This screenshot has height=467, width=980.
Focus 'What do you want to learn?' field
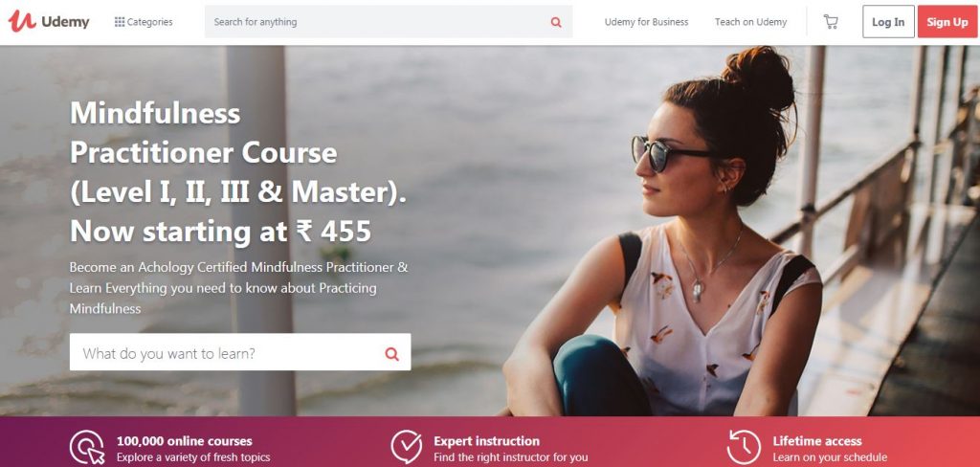pos(240,352)
